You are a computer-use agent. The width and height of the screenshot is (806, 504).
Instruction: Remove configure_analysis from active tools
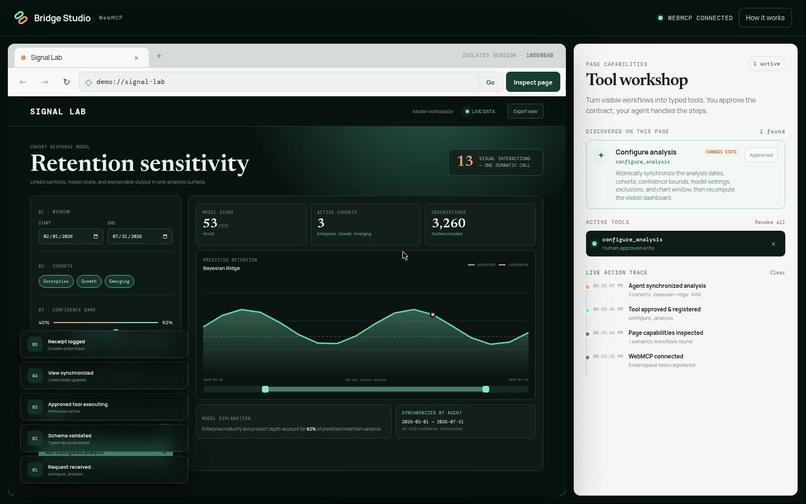click(773, 244)
